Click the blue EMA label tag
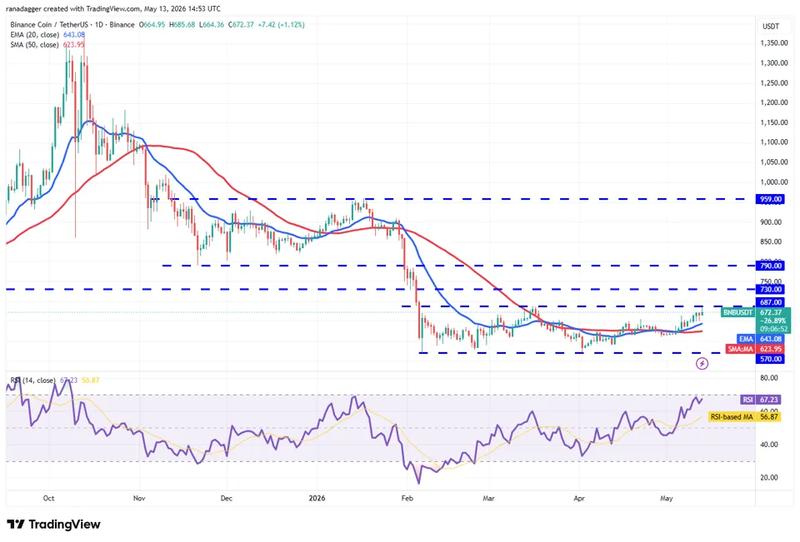Screen dimensions: 800x542 746,339
